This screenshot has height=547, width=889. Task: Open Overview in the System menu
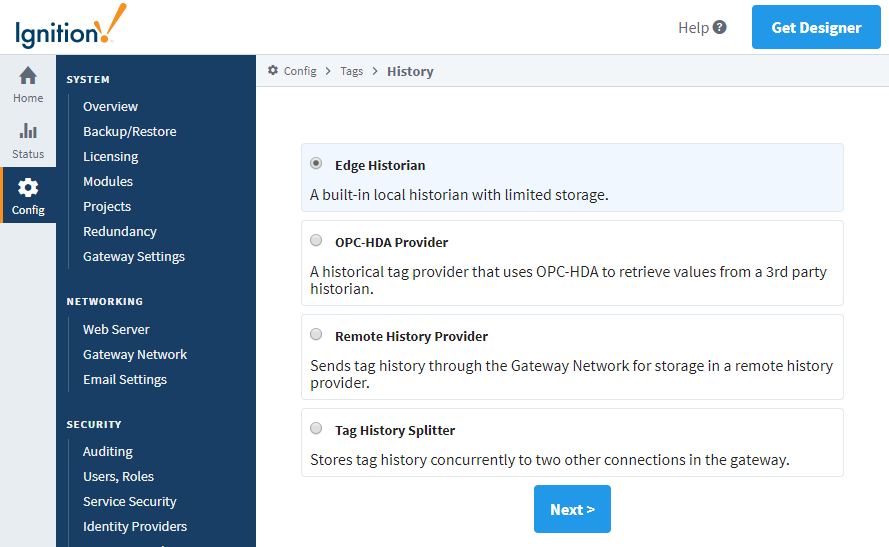click(111, 107)
